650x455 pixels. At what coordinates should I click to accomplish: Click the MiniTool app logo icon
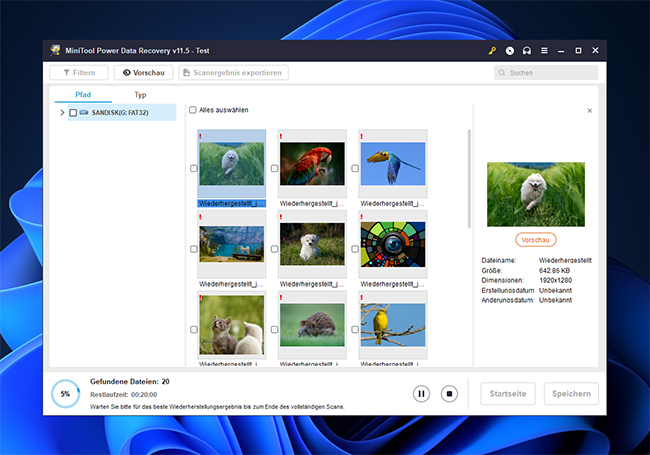pos(55,51)
